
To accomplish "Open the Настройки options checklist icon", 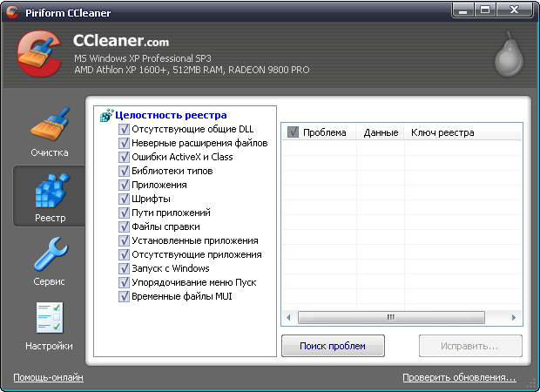I will click(x=50, y=318).
